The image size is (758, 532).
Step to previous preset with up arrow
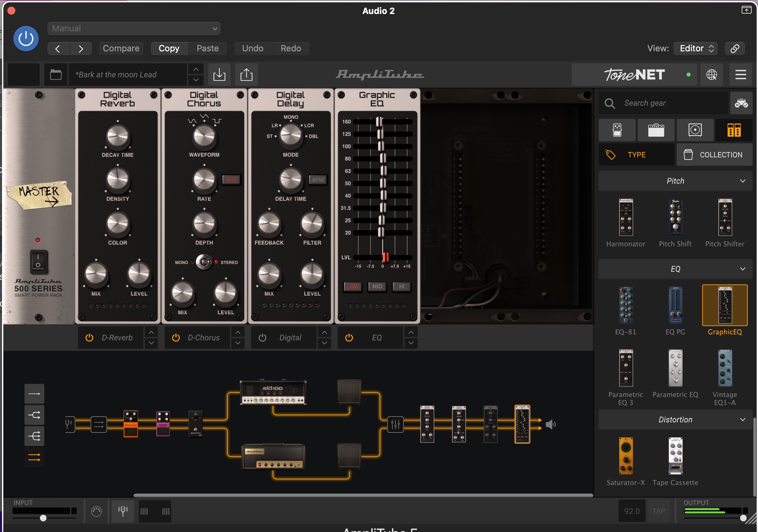tap(196, 69)
